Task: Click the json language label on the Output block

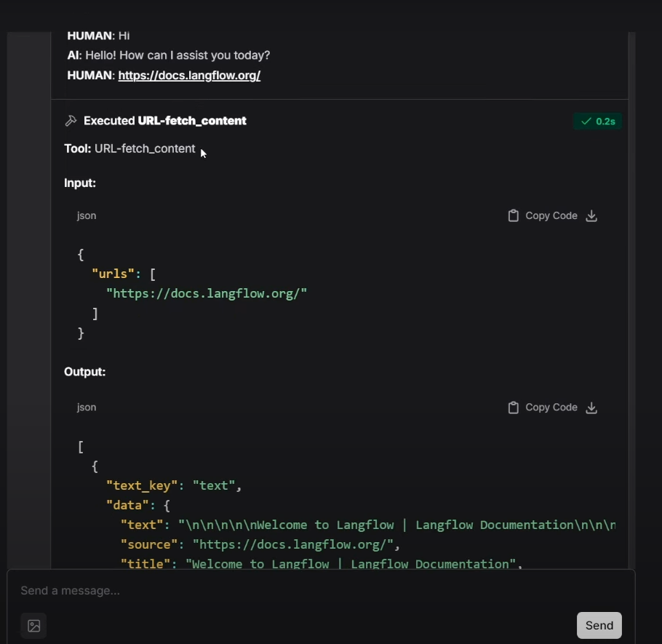Action: [86, 407]
